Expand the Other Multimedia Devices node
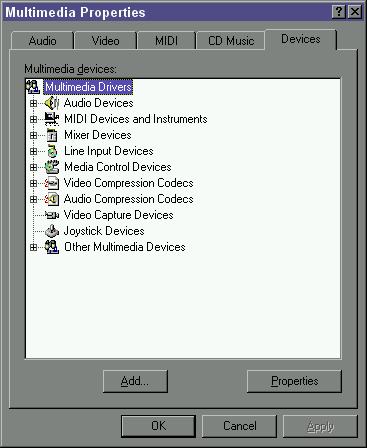Screen dimensions: 367x448 pos(33,247)
